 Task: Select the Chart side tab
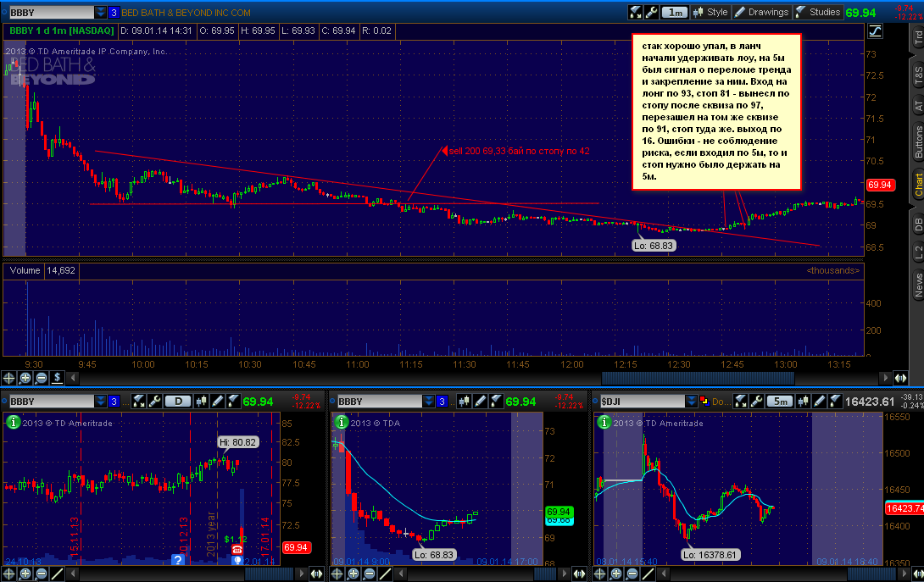point(917,185)
